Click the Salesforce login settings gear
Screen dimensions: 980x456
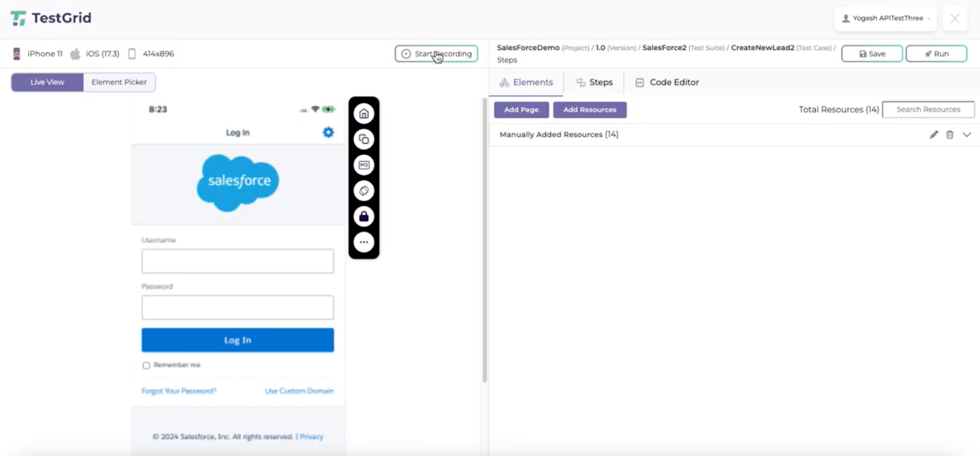click(x=328, y=132)
